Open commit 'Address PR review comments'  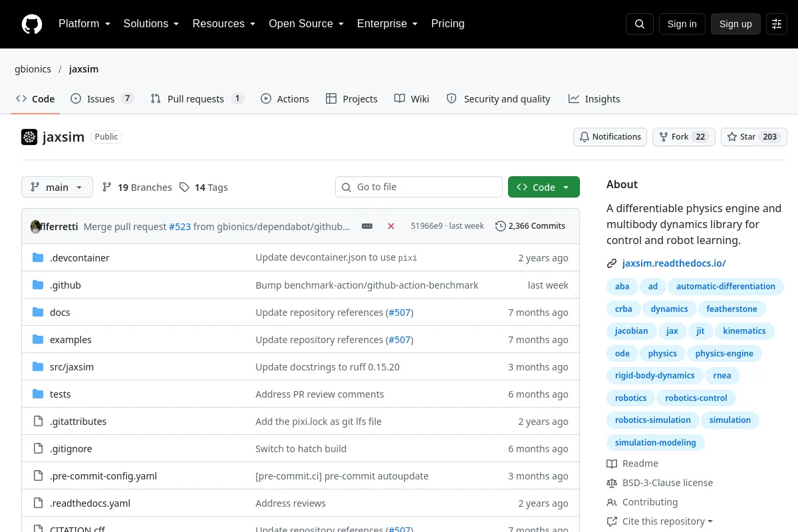(319, 394)
